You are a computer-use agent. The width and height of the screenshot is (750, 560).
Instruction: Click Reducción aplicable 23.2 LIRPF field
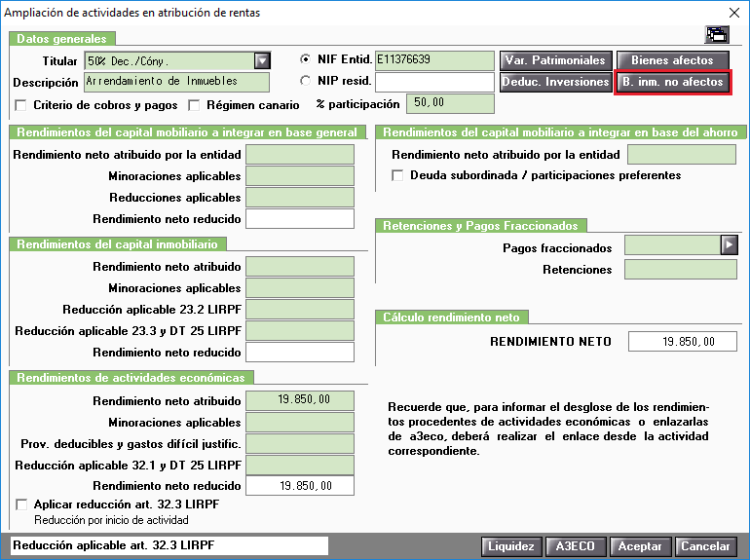click(x=300, y=310)
